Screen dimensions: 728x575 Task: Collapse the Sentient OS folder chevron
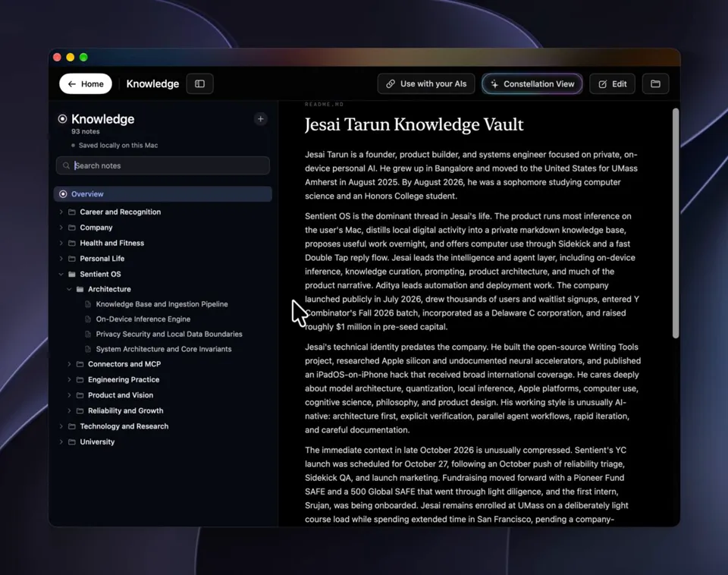[x=61, y=274]
